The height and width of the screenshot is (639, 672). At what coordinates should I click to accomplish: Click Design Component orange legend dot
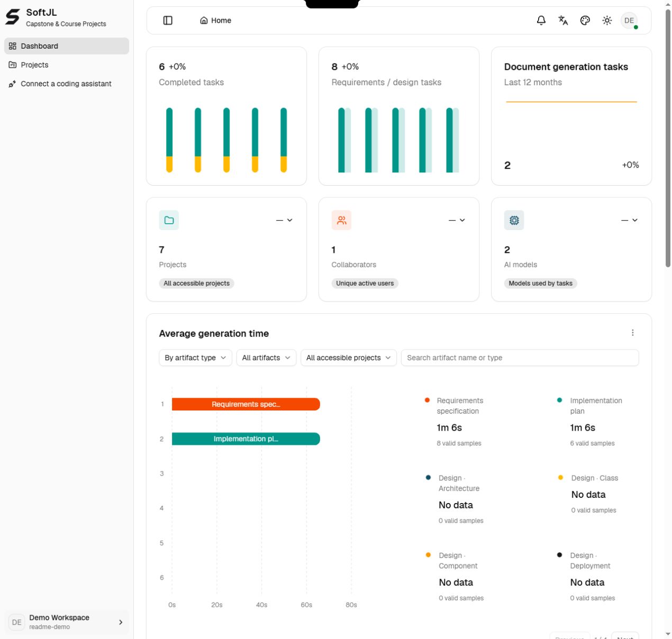point(428,554)
